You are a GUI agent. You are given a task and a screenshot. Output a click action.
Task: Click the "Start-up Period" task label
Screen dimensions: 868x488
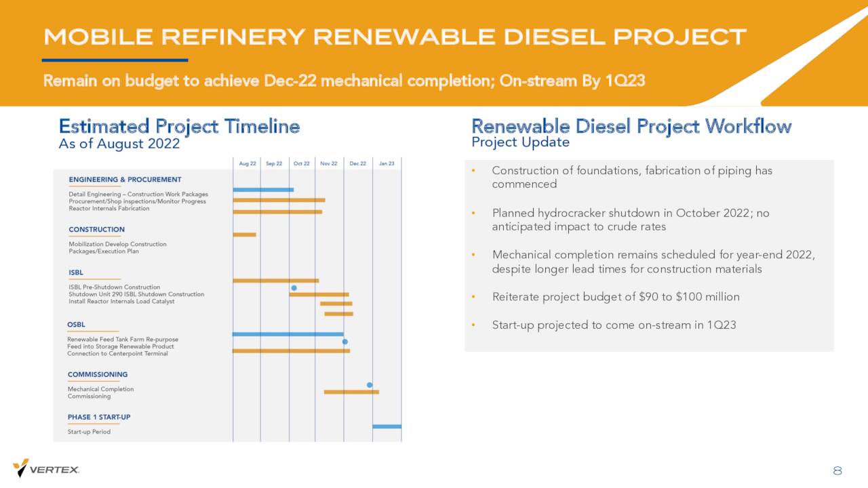pyautogui.click(x=89, y=432)
